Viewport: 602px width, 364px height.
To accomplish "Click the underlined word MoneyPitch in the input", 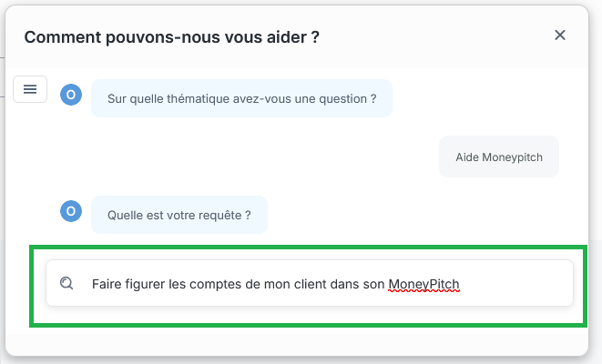I will click(x=423, y=284).
